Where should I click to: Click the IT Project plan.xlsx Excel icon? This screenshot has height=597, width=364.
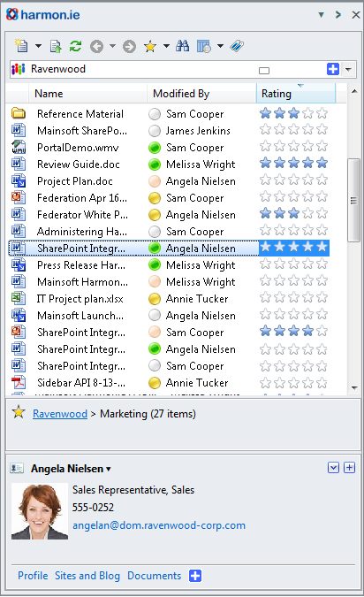click(19, 298)
